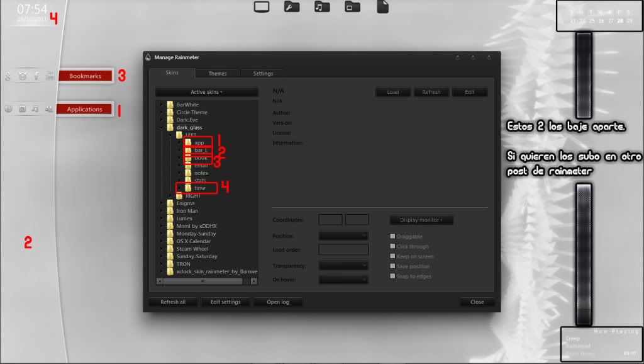Click the Load order input field
644x364 pixels.
click(x=343, y=249)
